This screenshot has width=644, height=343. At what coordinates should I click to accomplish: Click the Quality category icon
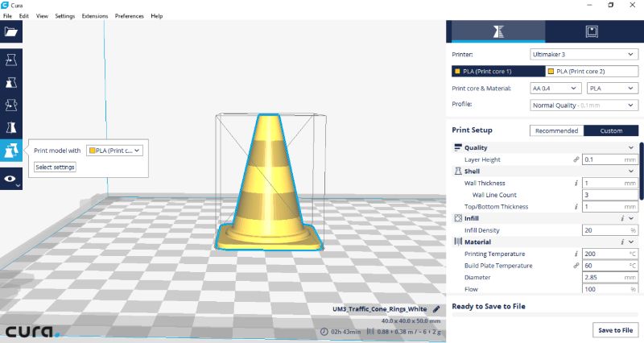[x=458, y=147]
